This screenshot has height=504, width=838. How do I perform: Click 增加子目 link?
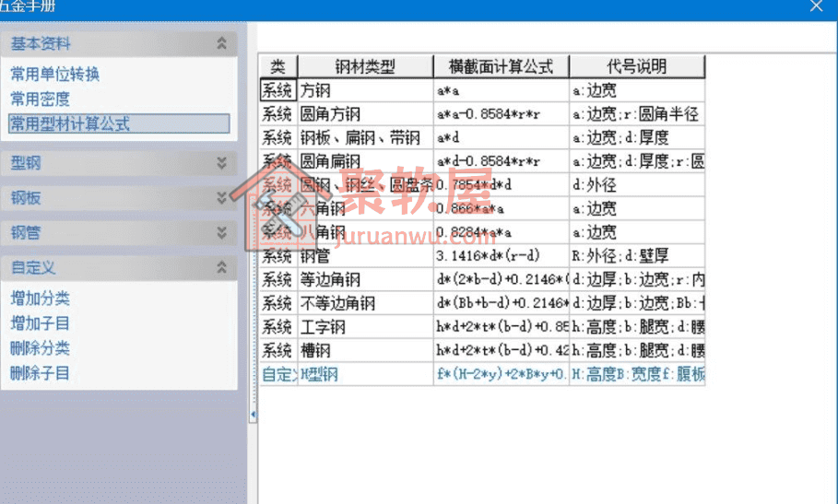40,323
